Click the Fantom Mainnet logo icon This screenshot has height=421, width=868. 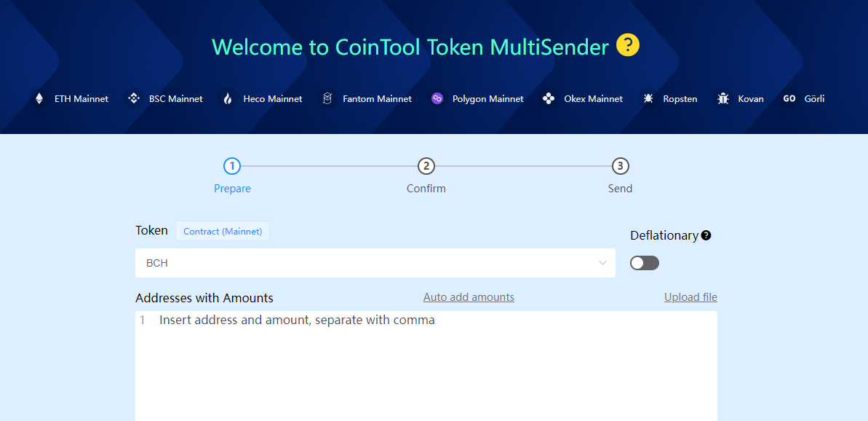coord(327,99)
